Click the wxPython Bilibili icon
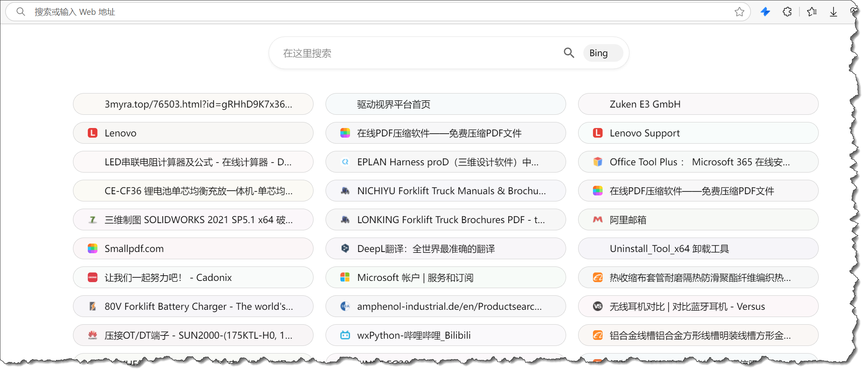This screenshot has width=868, height=374. (345, 335)
